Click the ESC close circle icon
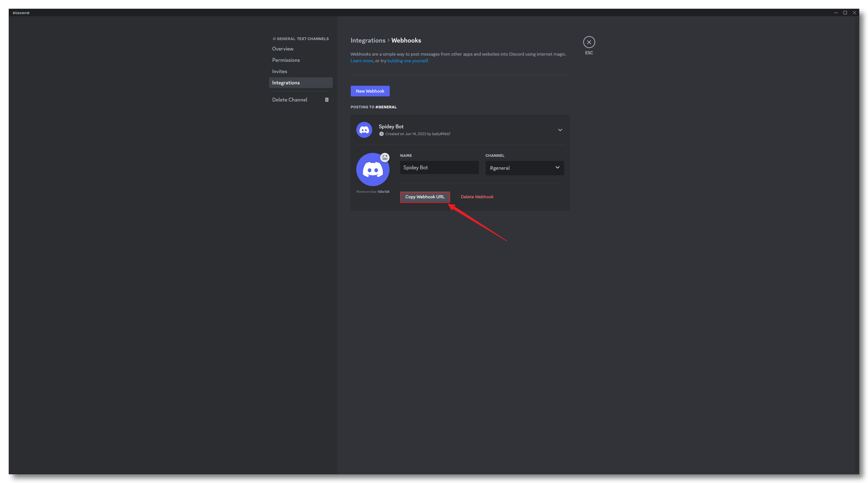 coord(589,42)
